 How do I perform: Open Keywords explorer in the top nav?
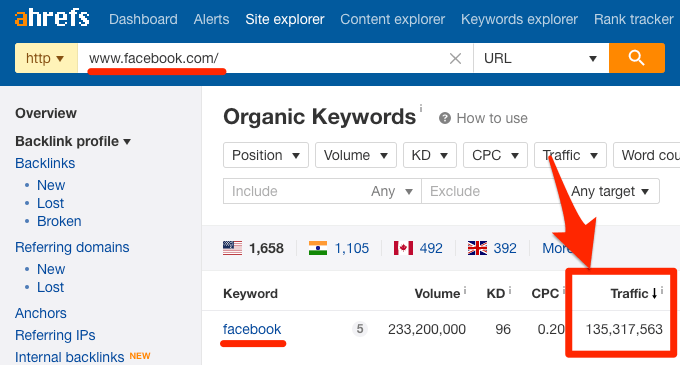pos(519,19)
